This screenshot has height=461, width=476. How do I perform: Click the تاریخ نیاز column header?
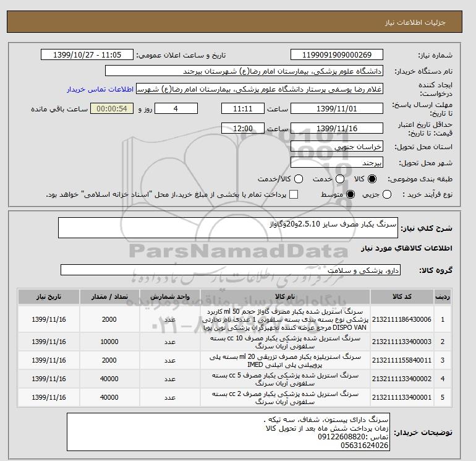[49, 296]
